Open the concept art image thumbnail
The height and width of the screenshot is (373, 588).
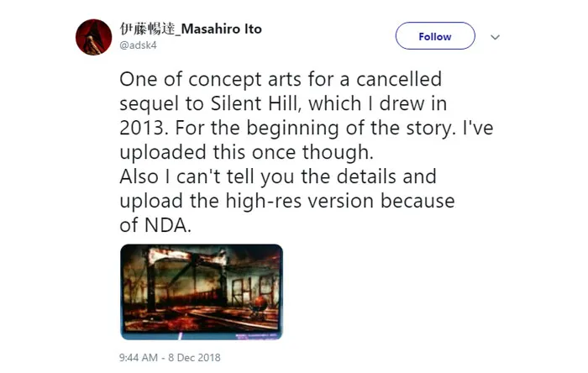coord(202,292)
